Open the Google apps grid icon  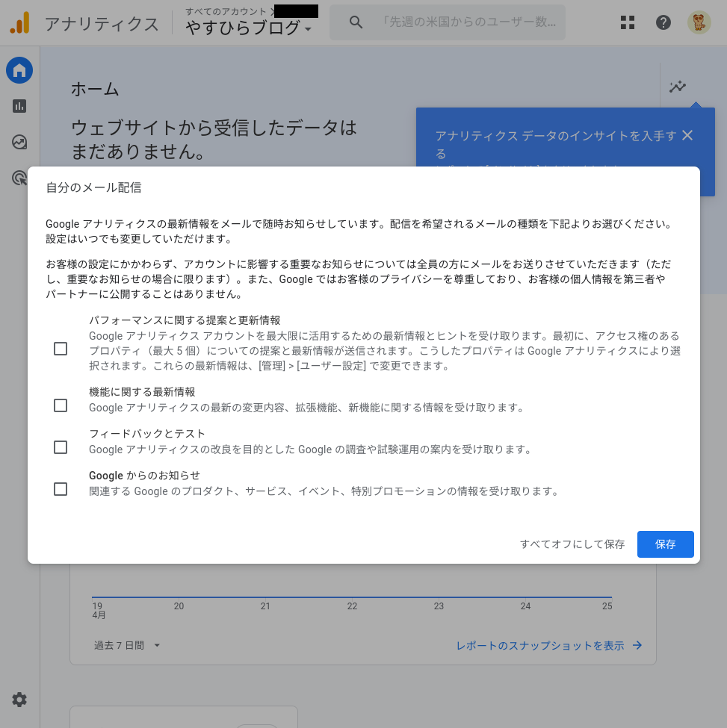tap(628, 22)
